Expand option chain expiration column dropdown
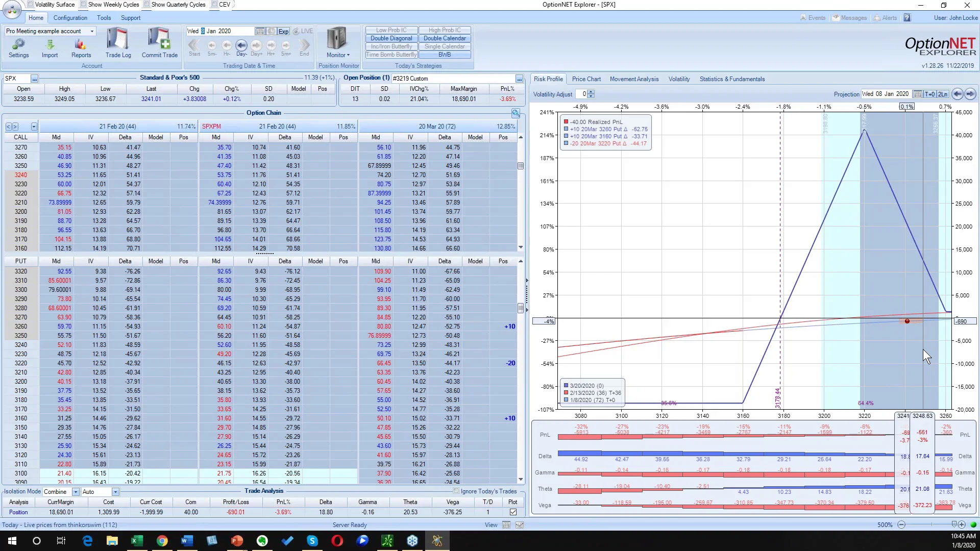980x551 pixels. pyautogui.click(x=34, y=127)
